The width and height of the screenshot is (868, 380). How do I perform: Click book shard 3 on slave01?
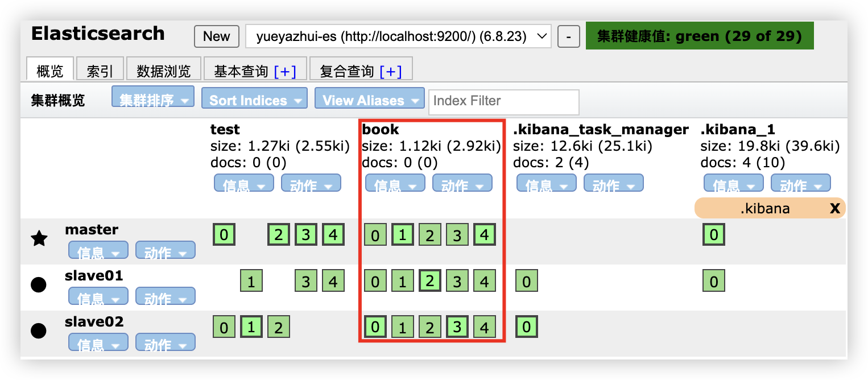click(457, 281)
